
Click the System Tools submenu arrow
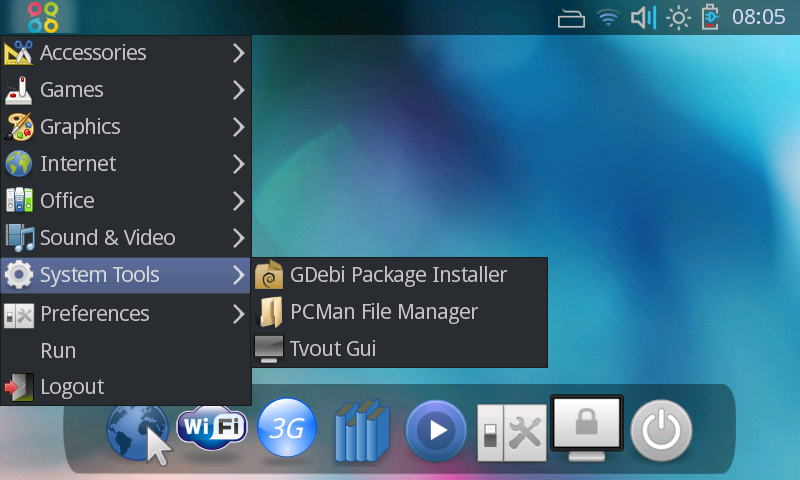click(238, 275)
